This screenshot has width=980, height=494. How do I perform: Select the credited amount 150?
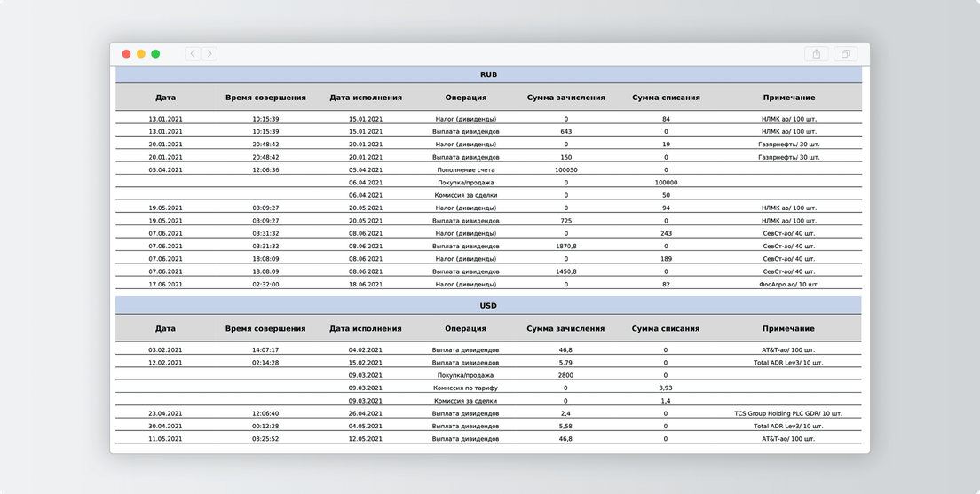566,157
